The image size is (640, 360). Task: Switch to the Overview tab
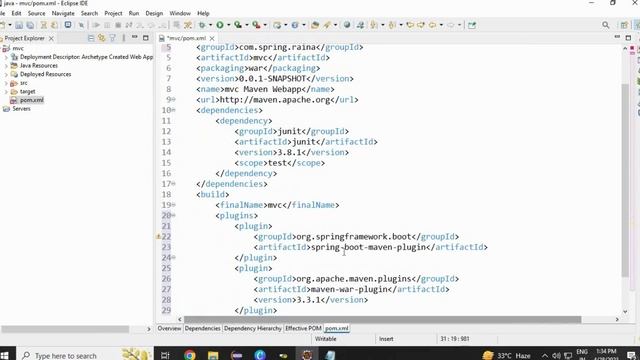coord(169,328)
